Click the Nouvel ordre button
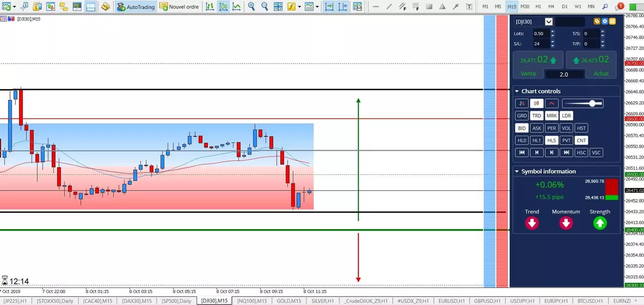Image resolution: width=644 pixels, height=305 pixels. click(179, 7)
